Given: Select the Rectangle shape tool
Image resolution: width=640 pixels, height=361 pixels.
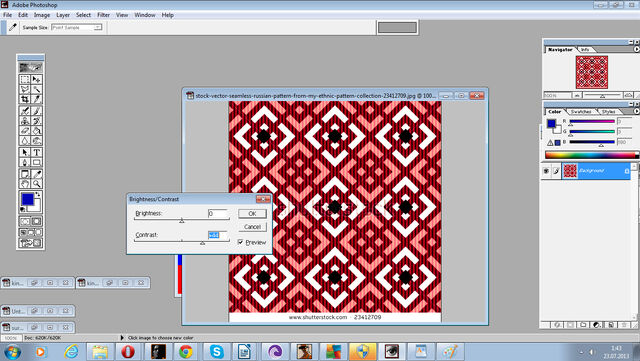Looking at the screenshot, I should click(x=36, y=162).
